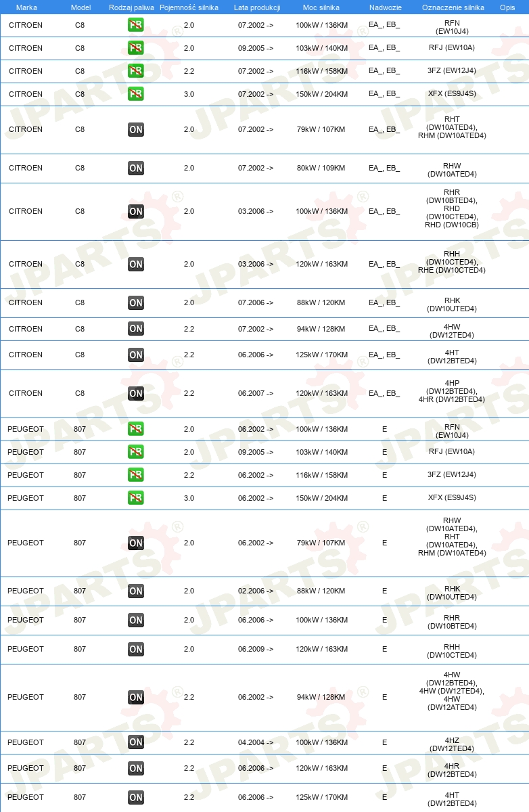The image size is (529, 812).
Task: Select the '06.2009 ->' production date cell
Action: tap(256, 649)
